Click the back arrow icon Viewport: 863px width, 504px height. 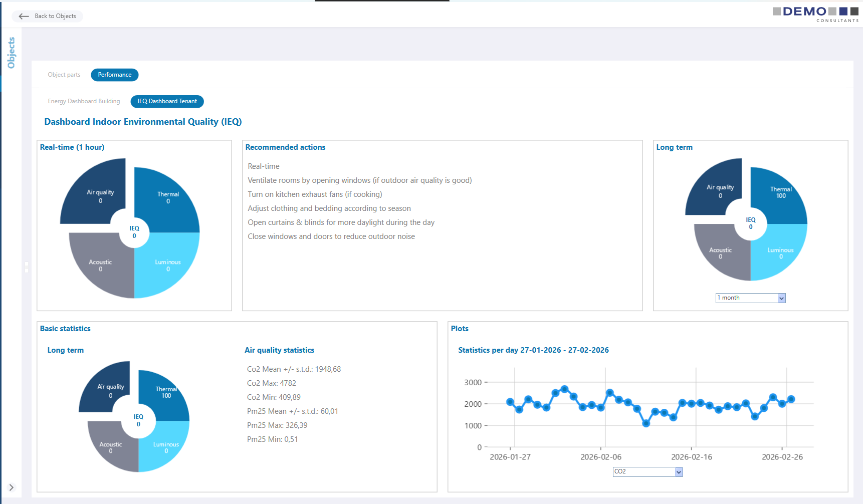[24, 16]
